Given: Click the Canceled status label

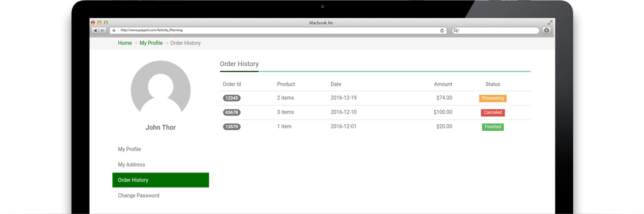Looking at the screenshot, I should coord(493,113).
